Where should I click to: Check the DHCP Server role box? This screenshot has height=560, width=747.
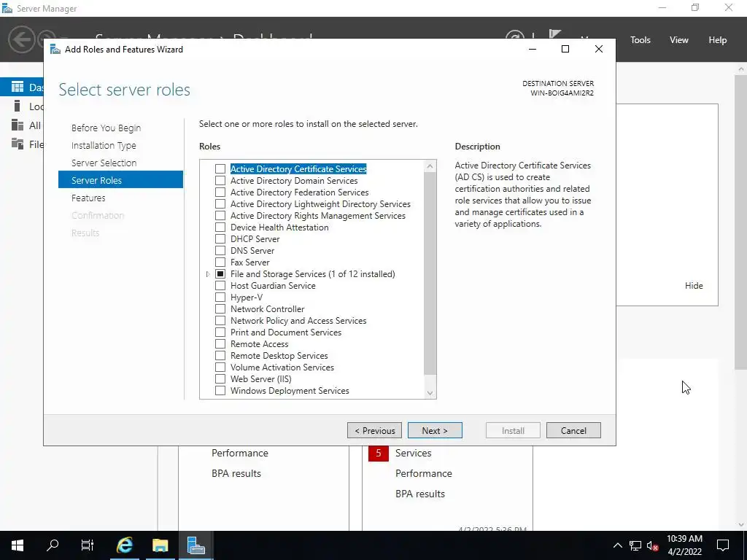click(x=220, y=239)
